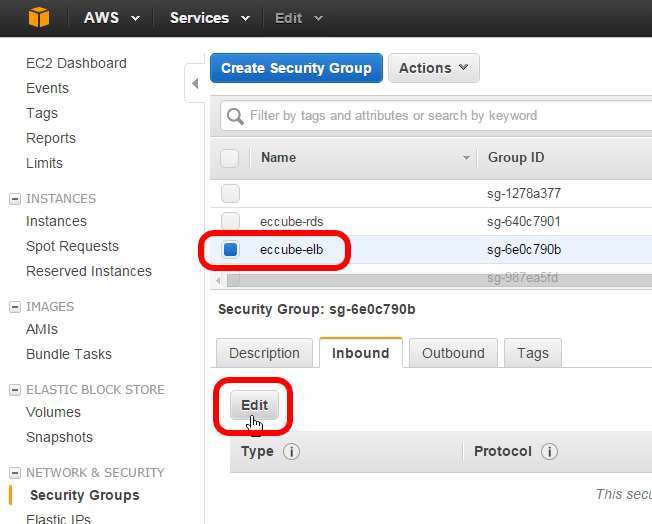The width and height of the screenshot is (652, 524).
Task: Click group ID sg-640c7901
Action: [524, 221]
